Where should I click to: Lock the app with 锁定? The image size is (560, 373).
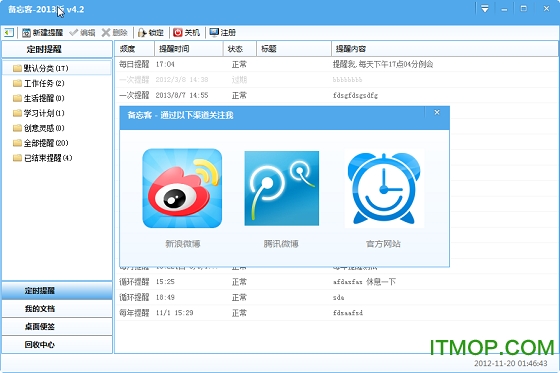tap(151, 33)
